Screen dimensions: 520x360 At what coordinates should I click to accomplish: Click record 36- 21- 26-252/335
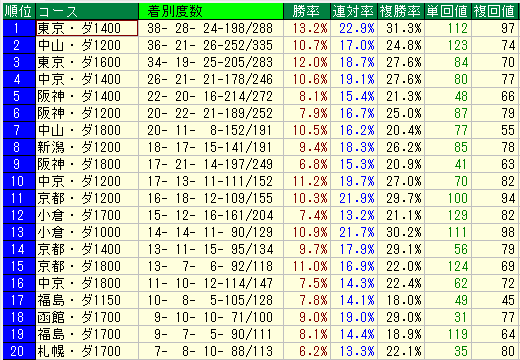(211, 45)
